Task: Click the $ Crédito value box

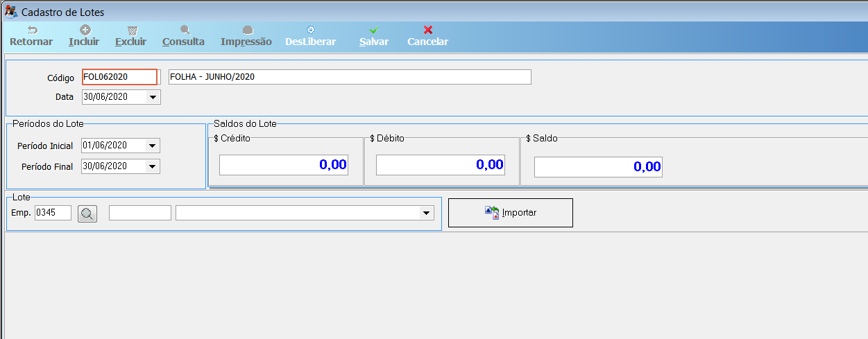Action: click(x=284, y=165)
